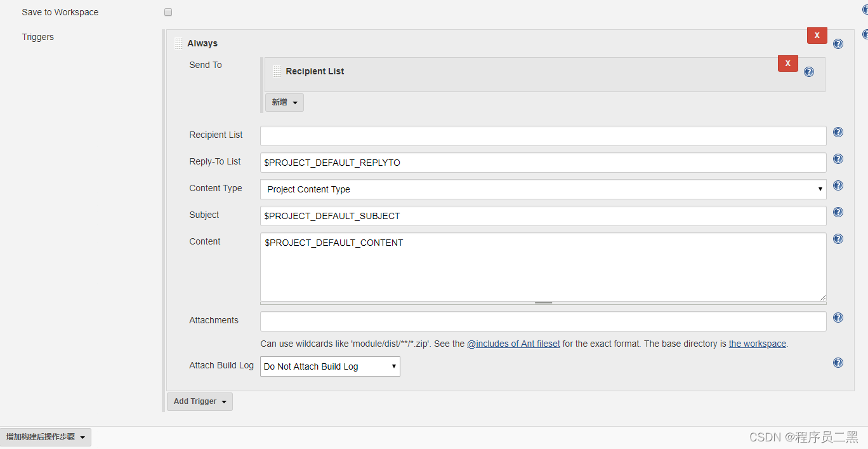Open help for the Send To Recipient List entry

pos(809,72)
